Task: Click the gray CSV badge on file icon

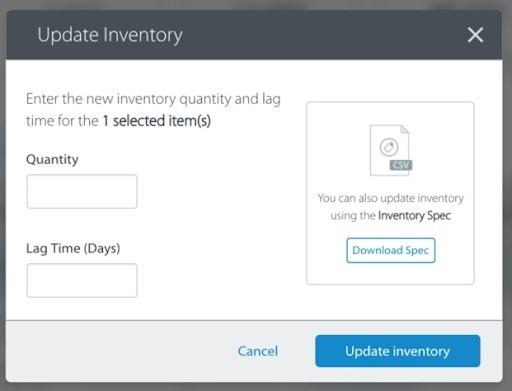Action: 401,165
